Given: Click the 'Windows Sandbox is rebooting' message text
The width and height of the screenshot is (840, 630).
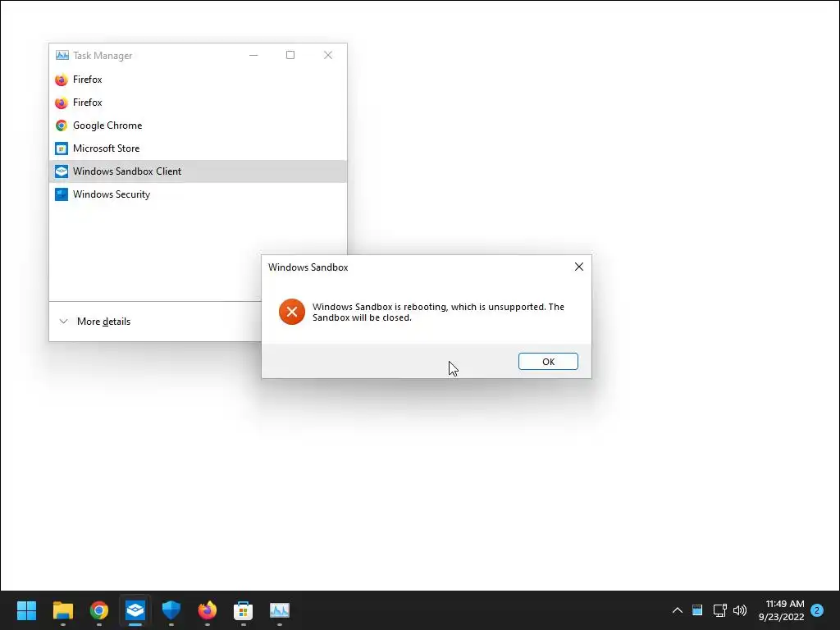Looking at the screenshot, I should point(438,313).
